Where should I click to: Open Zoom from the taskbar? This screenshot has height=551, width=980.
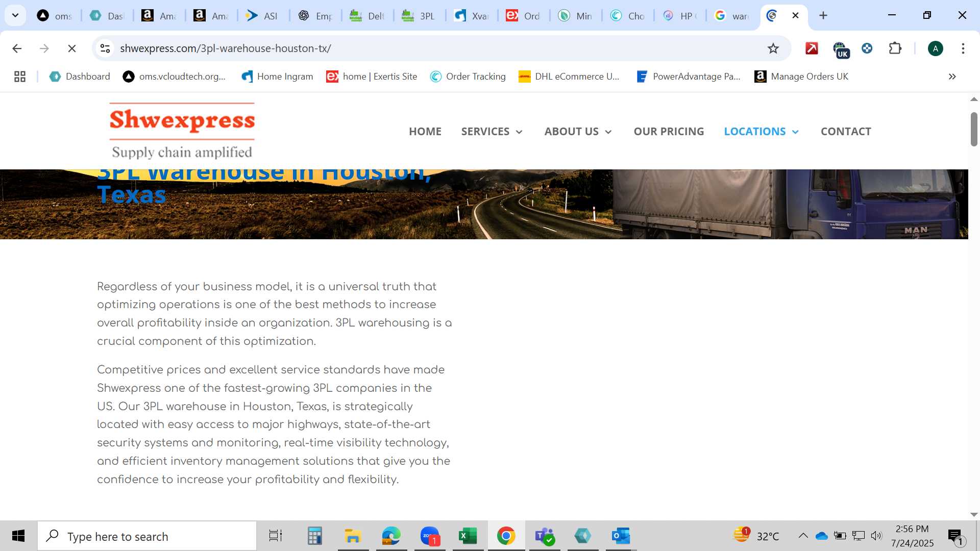[x=430, y=536]
